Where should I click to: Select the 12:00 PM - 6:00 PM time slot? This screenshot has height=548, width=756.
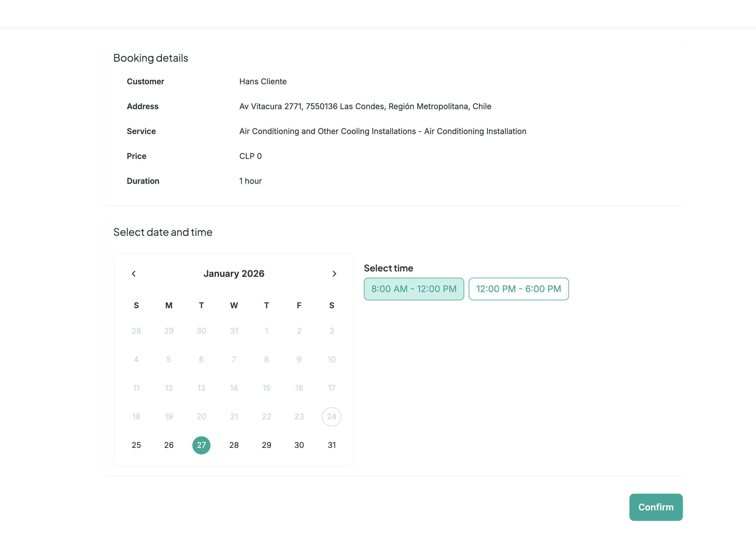pyautogui.click(x=518, y=289)
